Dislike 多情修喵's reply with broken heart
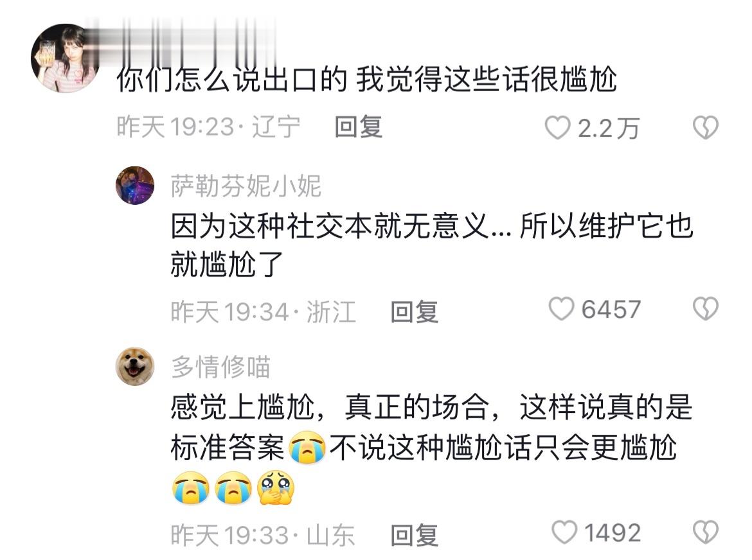This screenshot has height=560, width=752. coord(706,532)
